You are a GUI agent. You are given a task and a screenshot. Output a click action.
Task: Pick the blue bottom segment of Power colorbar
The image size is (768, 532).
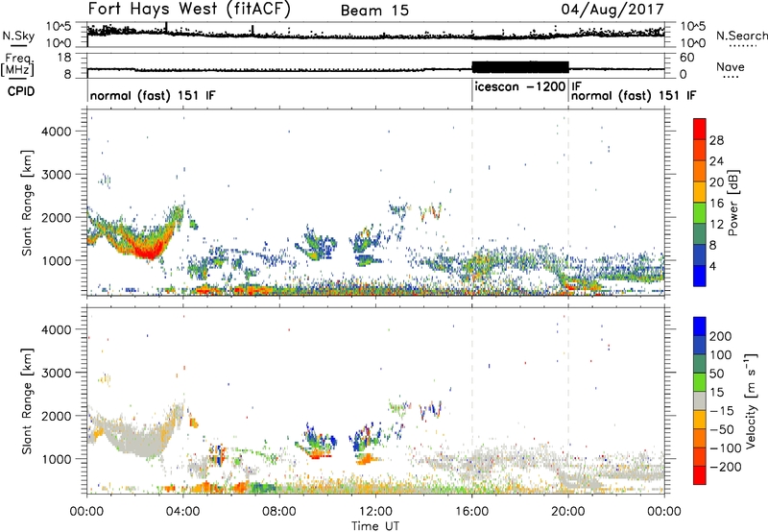tap(700, 276)
